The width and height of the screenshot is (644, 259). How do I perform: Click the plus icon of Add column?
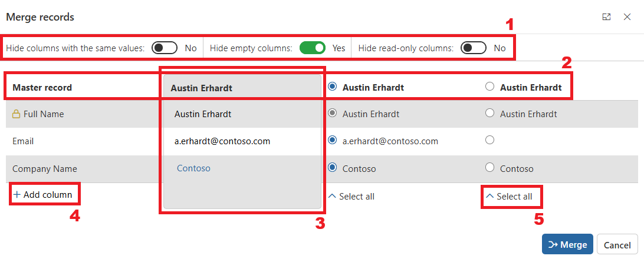coord(17,195)
